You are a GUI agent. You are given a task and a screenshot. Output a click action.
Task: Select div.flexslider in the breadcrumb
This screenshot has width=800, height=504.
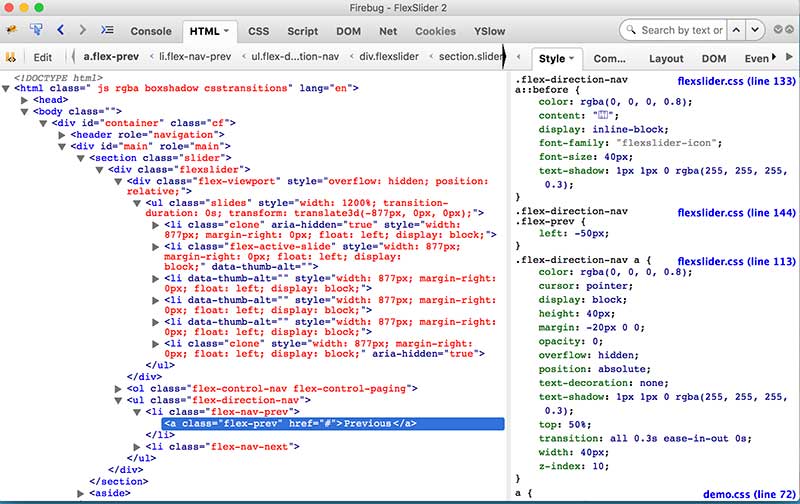click(389, 57)
